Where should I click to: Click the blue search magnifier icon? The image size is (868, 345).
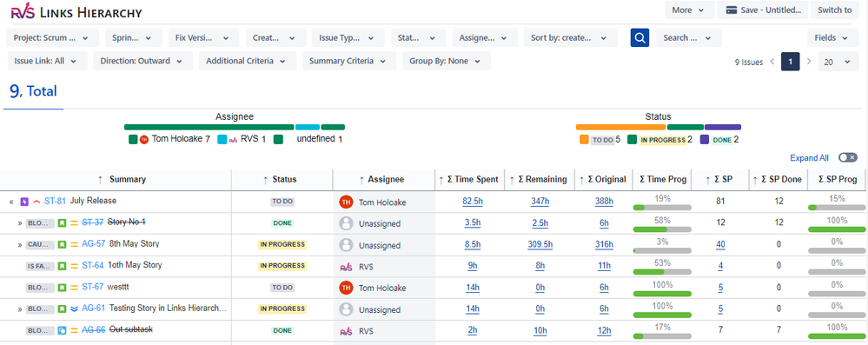[x=639, y=37]
